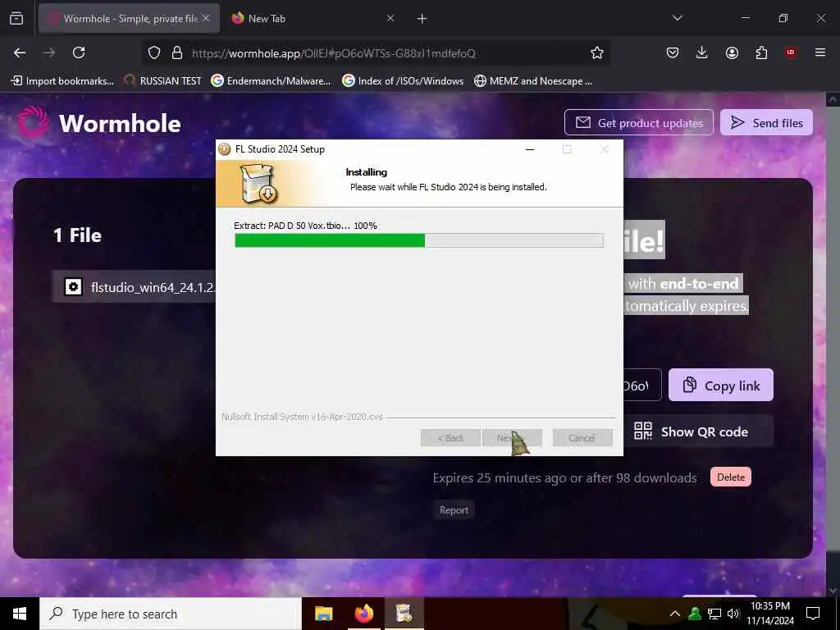Open the extensions puzzle icon

[761, 52]
